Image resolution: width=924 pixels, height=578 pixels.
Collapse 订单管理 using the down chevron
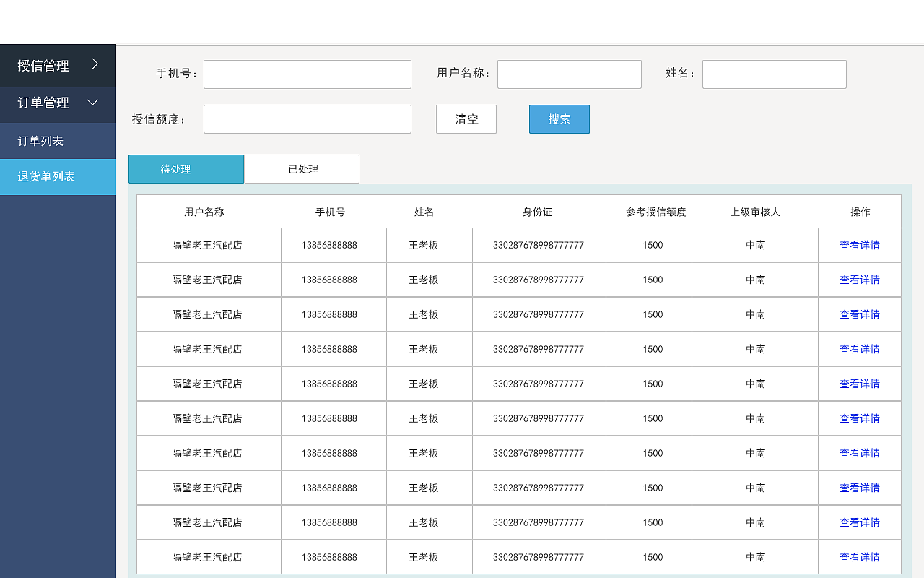93,103
